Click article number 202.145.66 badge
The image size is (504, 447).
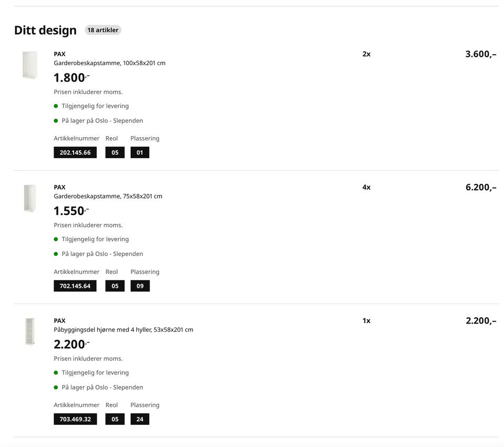[75, 153]
